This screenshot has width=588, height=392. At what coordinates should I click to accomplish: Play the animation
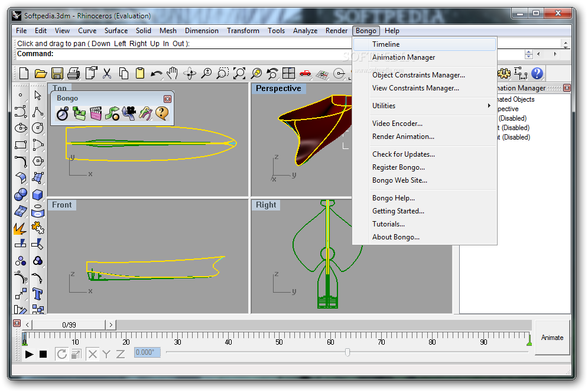click(x=29, y=354)
